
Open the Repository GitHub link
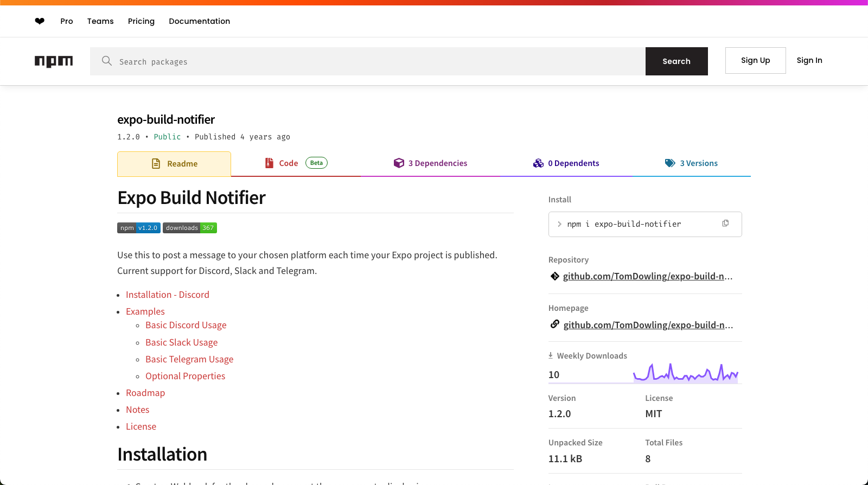tap(648, 276)
